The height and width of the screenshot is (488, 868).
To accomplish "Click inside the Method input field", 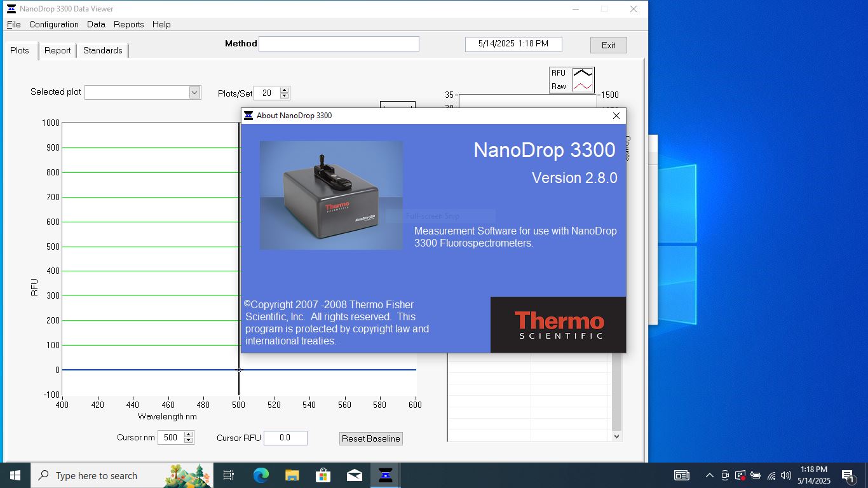I will click(339, 43).
